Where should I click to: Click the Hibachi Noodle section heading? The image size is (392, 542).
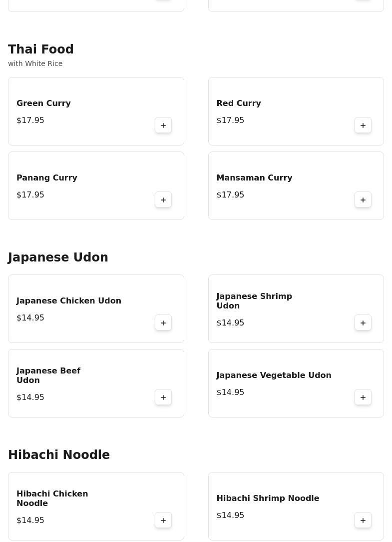59,454
